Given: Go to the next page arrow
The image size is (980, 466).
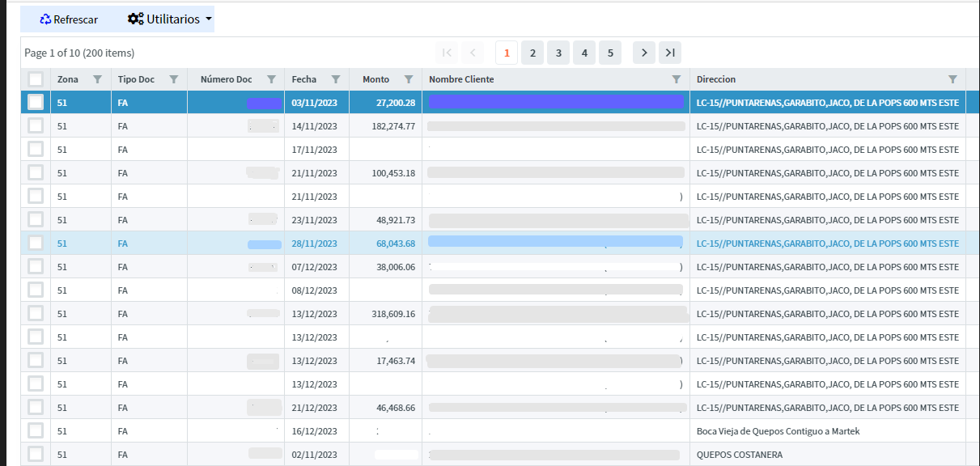Looking at the screenshot, I should [644, 53].
